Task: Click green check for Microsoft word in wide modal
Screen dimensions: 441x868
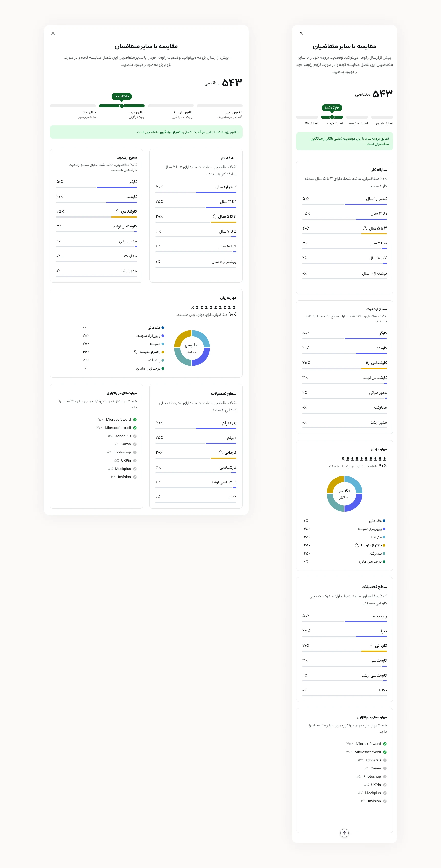Action: [135, 419]
